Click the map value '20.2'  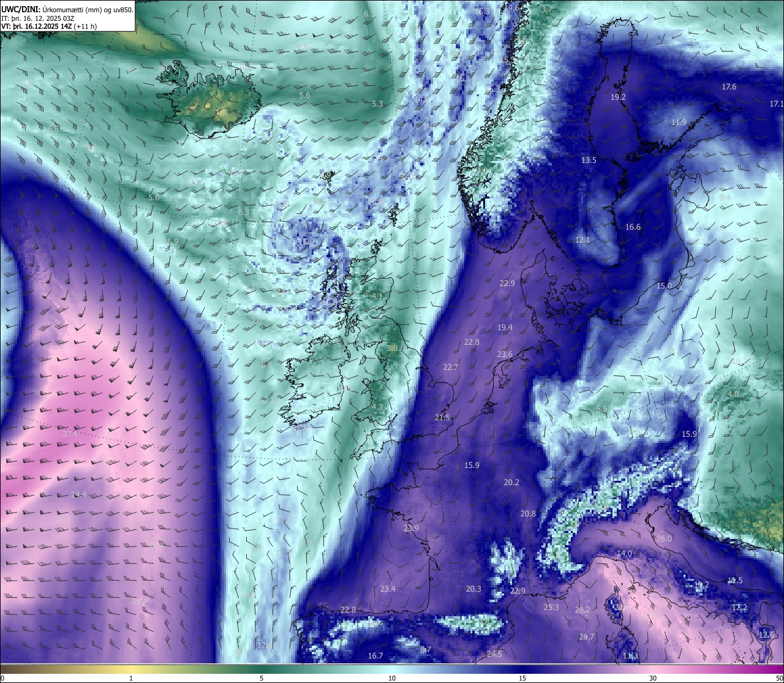click(x=511, y=482)
